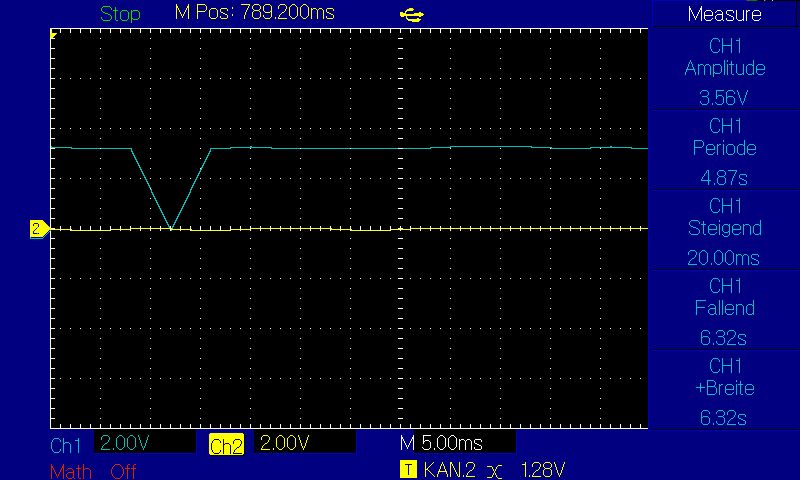800x480 pixels.
Task: Open the CH1 Fallend measurement slot
Action: pyautogui.click(x=724, y=309)
